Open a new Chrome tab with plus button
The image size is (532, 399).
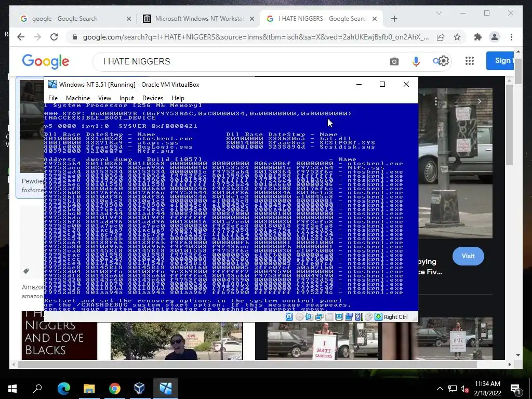click(x=394, y=19)
